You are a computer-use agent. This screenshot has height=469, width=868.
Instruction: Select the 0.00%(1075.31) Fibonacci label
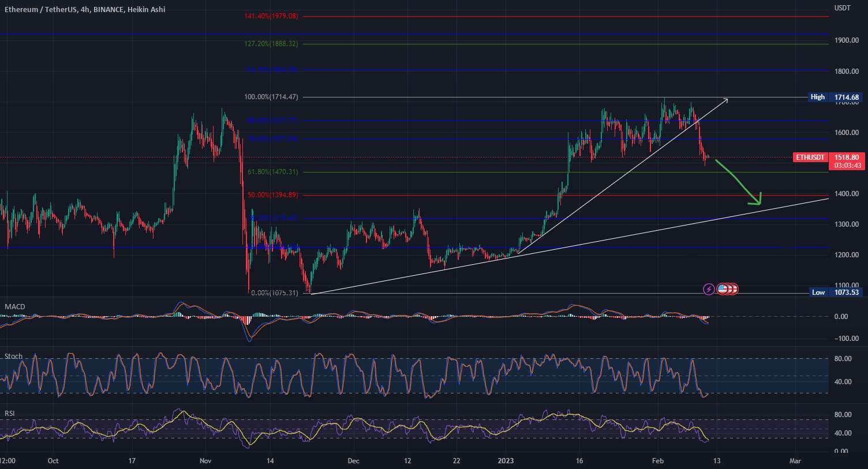click(x=275, y=293)
